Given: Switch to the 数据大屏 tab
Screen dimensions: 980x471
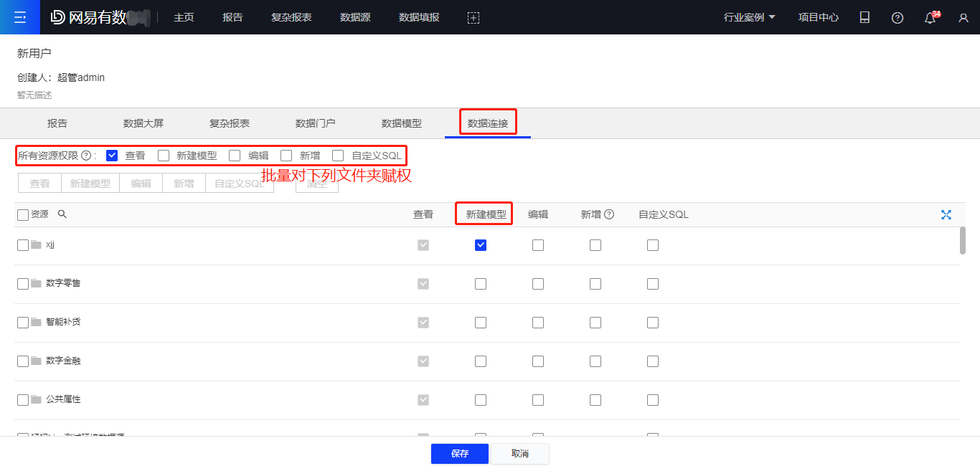Looking at the screenshot, I should (x=143, y=123).
